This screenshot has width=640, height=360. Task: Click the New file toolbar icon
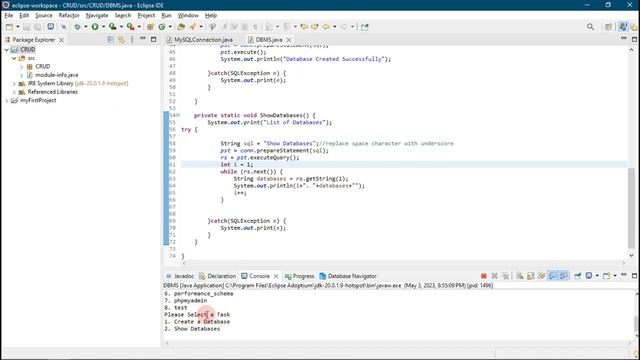[9, 27]
